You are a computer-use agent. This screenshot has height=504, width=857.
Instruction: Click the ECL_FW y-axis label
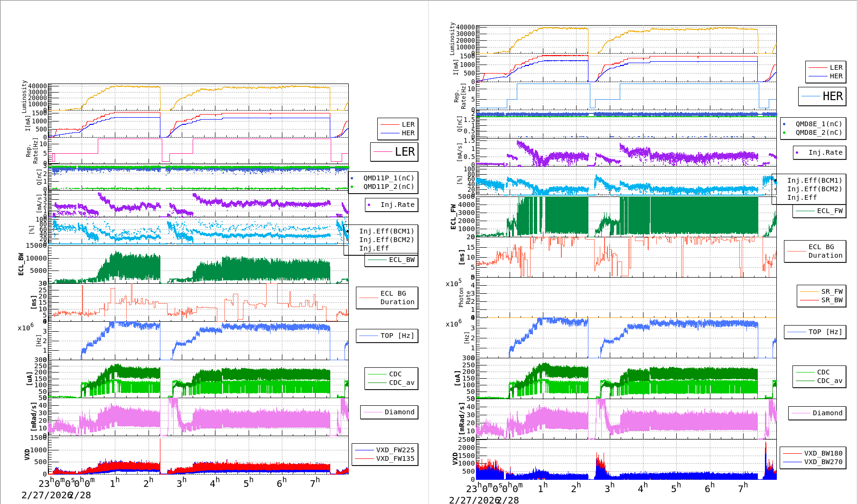tap(453, 217)
